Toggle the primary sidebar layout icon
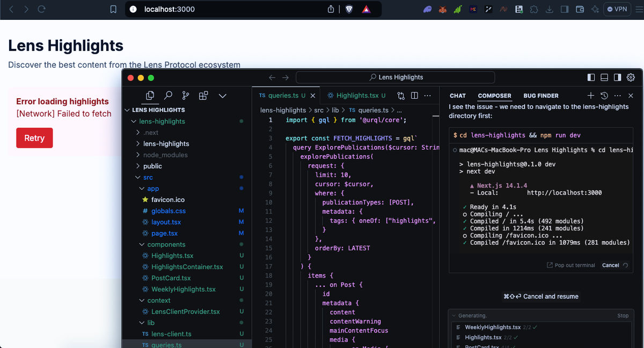The height and width of the screenshot is (348, 644). point(591,77)
